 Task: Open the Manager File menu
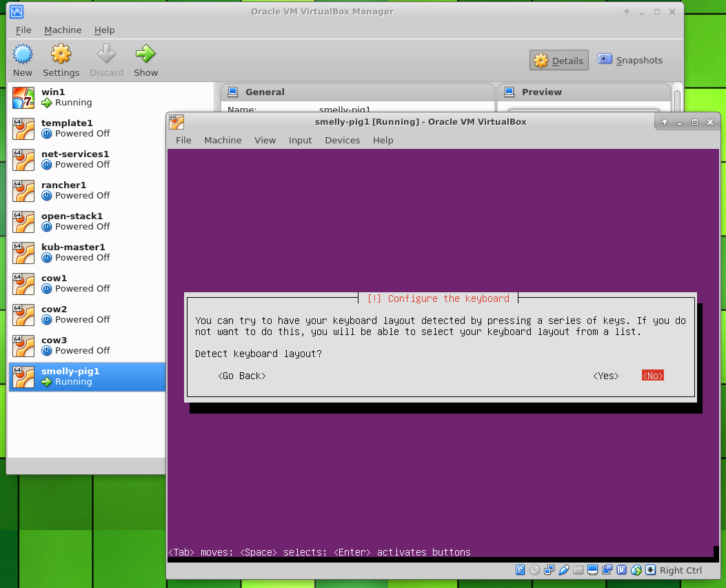coord(23,30)
